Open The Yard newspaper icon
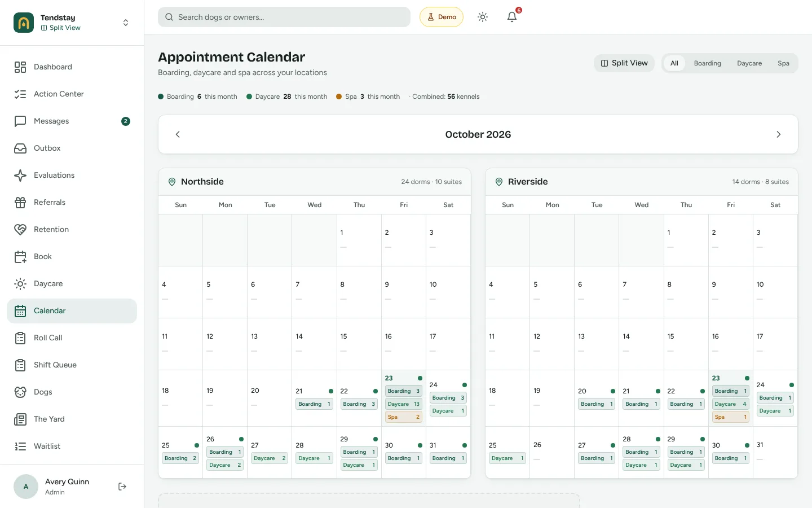The height and width of the screenshot is (508, 812). coord(20,419)
